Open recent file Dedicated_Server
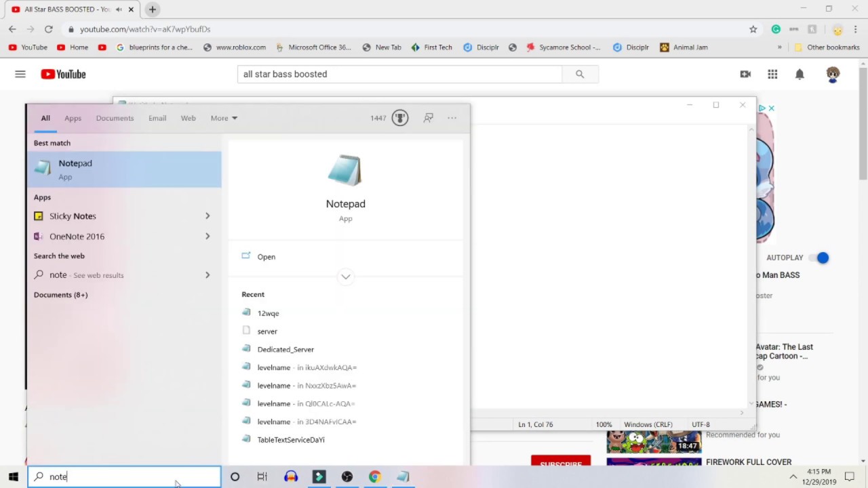This screenshot has height=488, width=868. pos(285,350)
